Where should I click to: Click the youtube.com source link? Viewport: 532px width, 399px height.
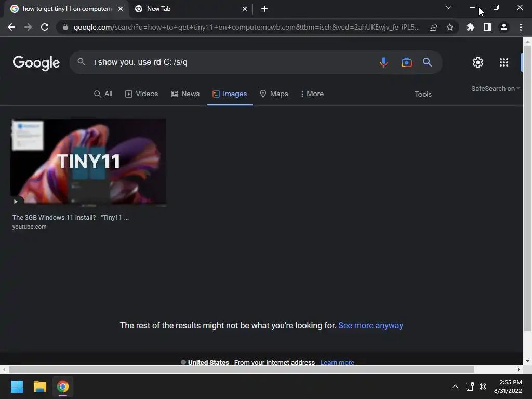30,227
